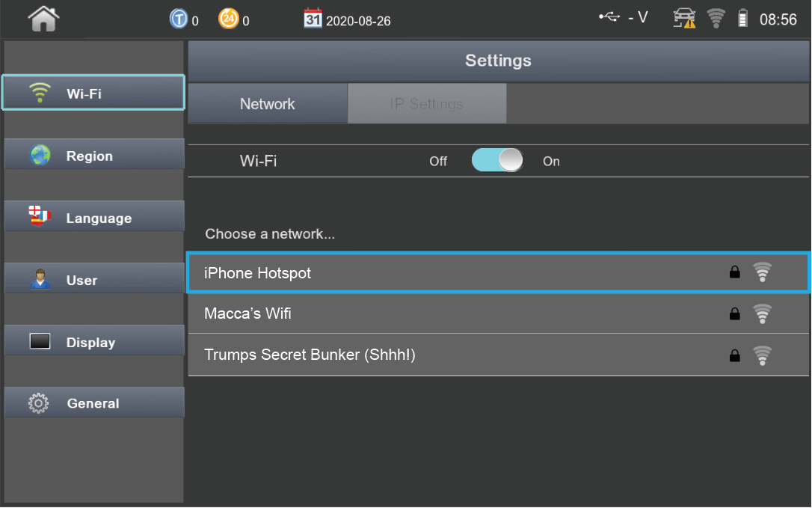Go to the Home screen icon
812x508 pixels.
(43, 19)
